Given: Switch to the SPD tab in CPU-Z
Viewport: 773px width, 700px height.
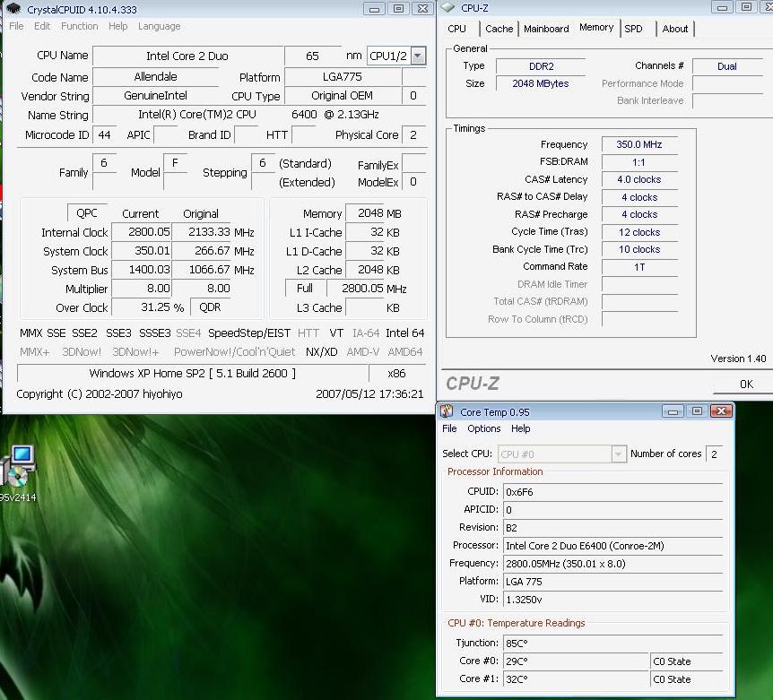Looking at the screenshot, I should pos(633,29).
